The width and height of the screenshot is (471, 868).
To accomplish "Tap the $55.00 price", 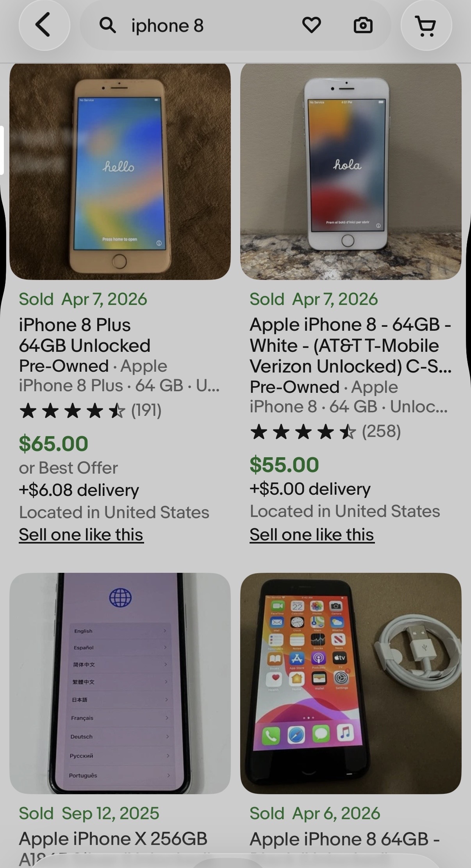I will (x=284, y=465).
